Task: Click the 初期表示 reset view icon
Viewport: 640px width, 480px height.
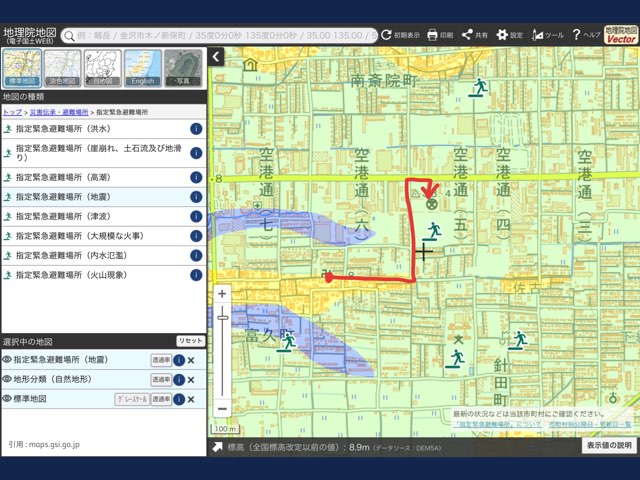Action: point(387,34)
